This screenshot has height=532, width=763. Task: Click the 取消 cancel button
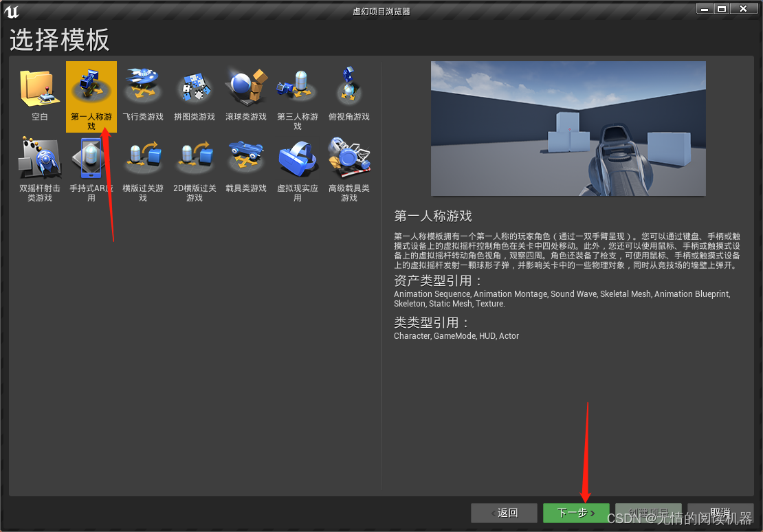tap(720, 513)
